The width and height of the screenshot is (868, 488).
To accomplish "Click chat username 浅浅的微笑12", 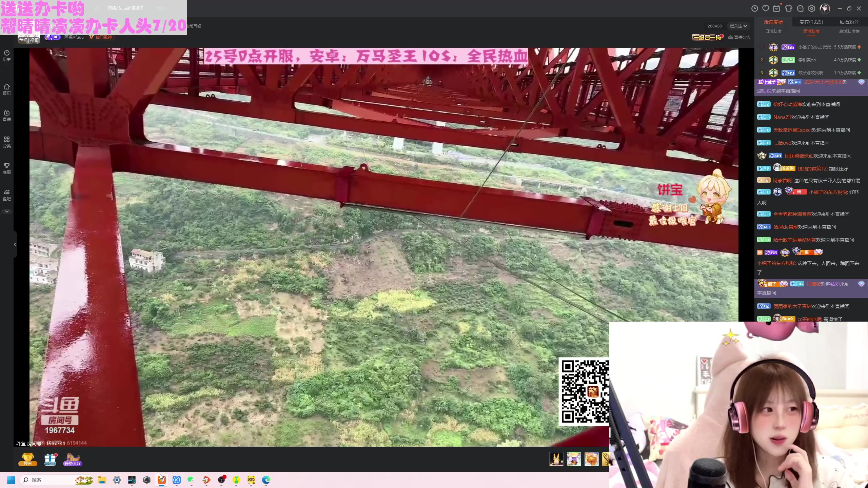I will click(x=811, y=169).
